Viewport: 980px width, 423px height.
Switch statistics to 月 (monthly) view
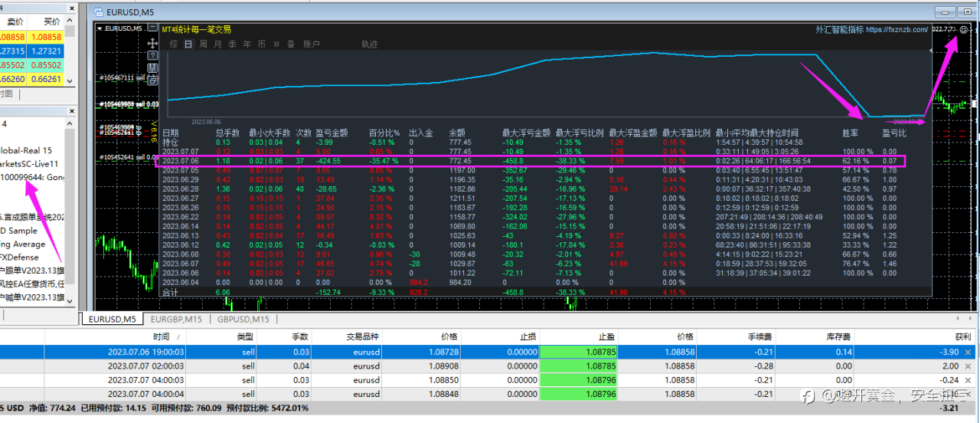217,44
